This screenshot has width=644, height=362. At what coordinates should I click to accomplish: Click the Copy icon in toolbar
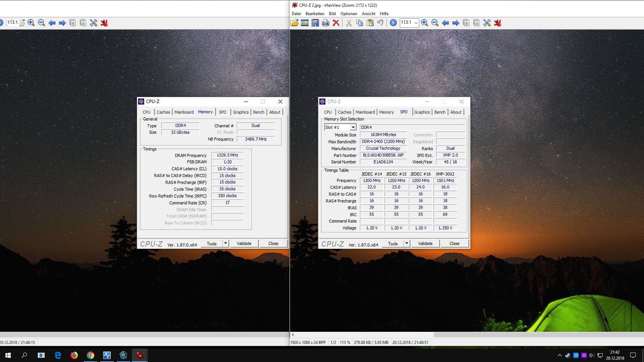359,23
